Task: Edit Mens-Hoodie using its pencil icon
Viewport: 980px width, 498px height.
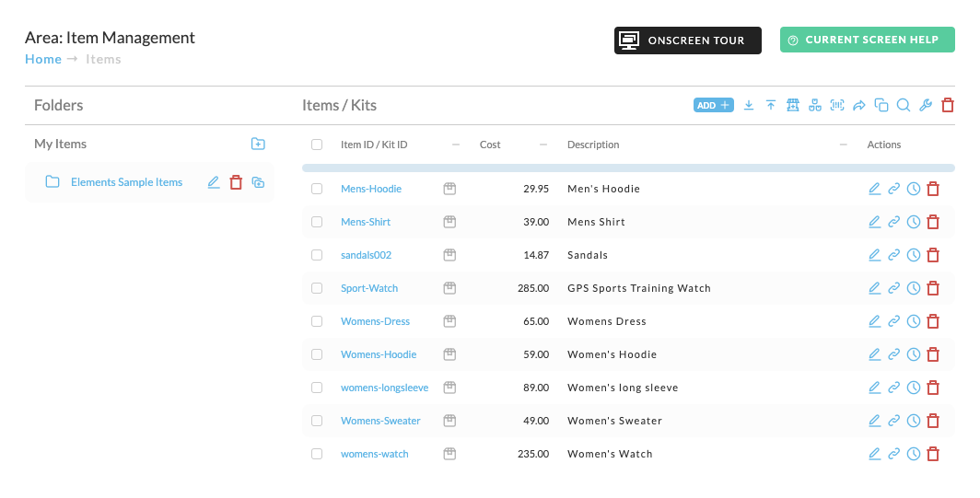Action: pyautogui.click(x=875, y=189)
